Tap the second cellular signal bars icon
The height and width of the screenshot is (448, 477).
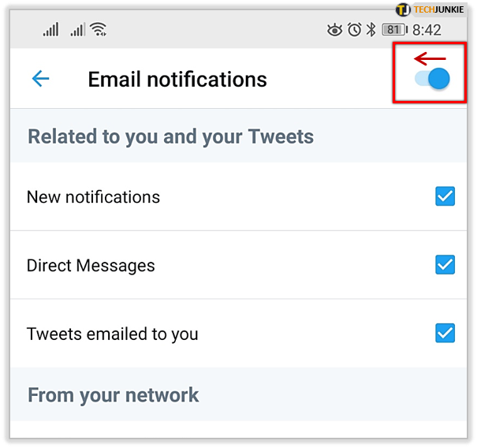point(77,29)
